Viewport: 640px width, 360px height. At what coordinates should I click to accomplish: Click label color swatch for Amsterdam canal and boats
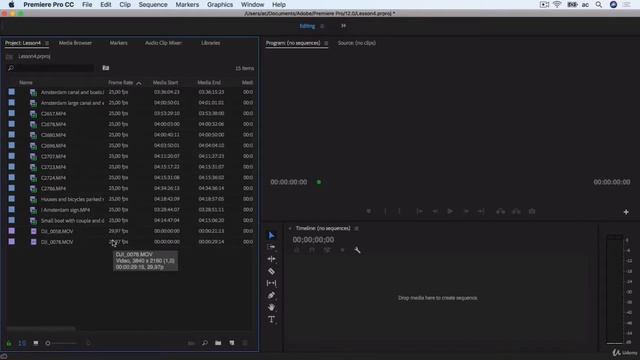(x=11, y=92)
